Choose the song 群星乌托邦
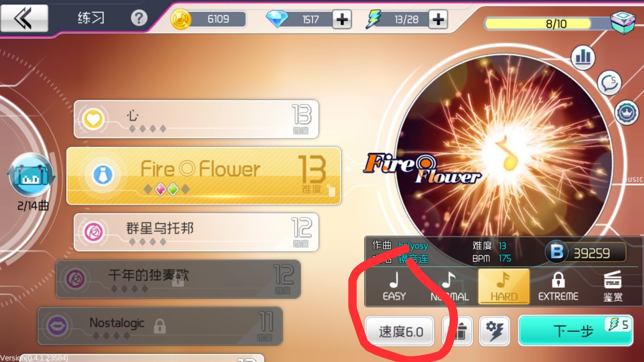Viewport: 644px width, 362px height. [196, 232]
